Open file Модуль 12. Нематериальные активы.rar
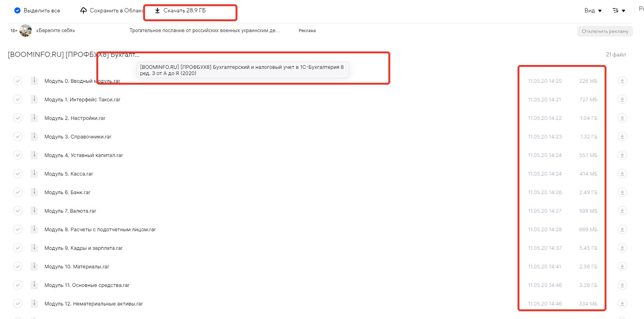This screenshot has height=319, width=644. pos(94,304)
